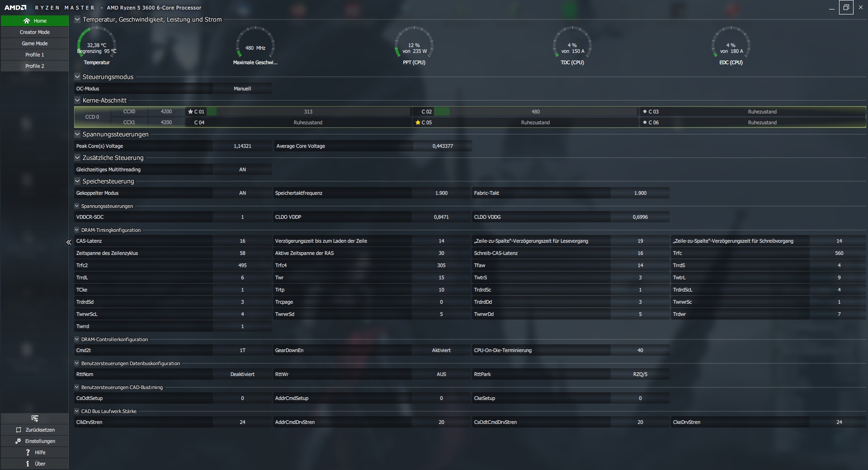The width and height of the screenshot is (868, 470).
Task: Click the Einstellungen gear icon
Action: click(x=18, y=441)
